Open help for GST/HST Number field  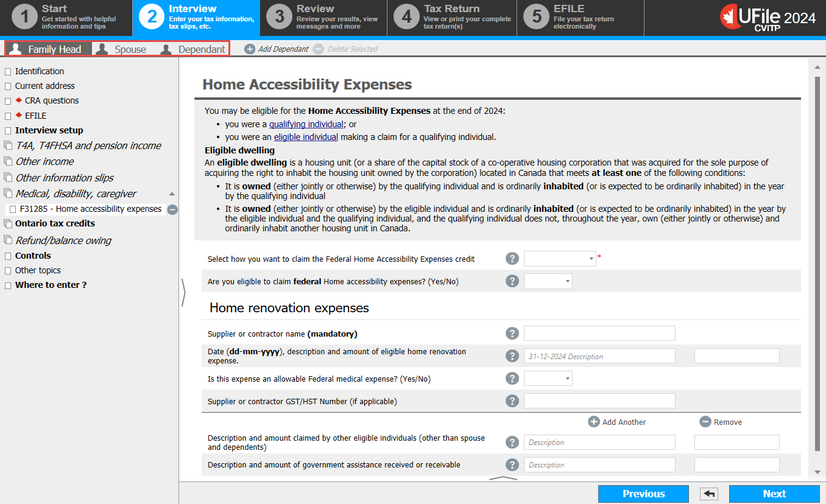(x=512, y=401)
